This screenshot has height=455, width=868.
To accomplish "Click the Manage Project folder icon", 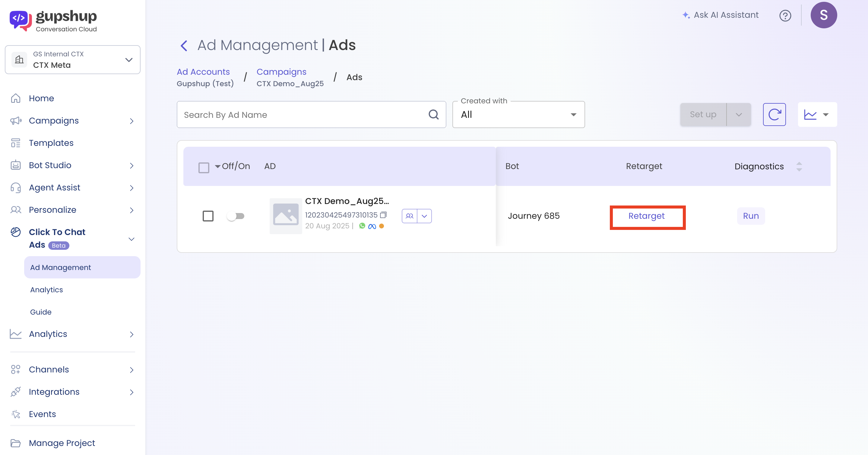I will (x=15, y=443).
